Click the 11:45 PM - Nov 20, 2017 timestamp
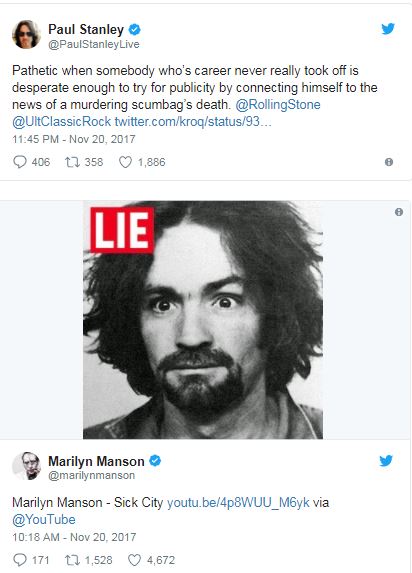Viewport: 412px width, 573px height. pyautogui.click(x=74, y=139)
